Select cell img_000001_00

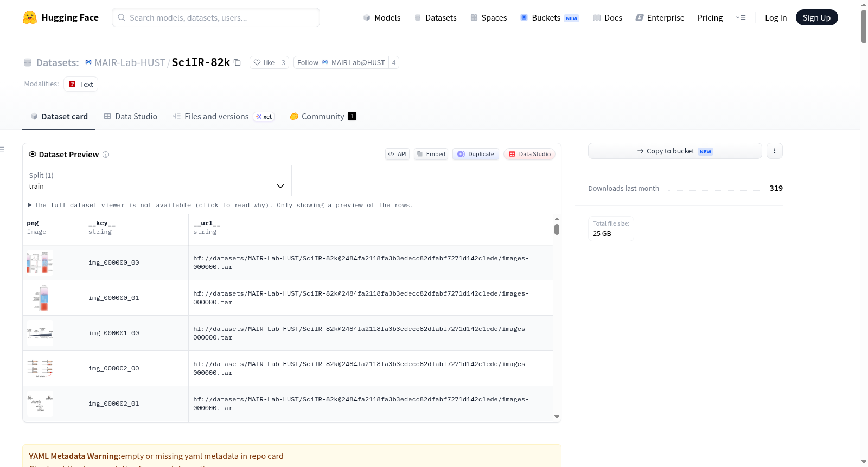[x=136, y=333]
